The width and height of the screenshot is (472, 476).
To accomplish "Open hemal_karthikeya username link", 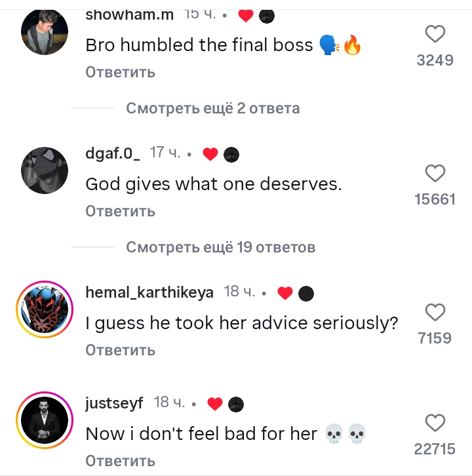I will (149, 292).
